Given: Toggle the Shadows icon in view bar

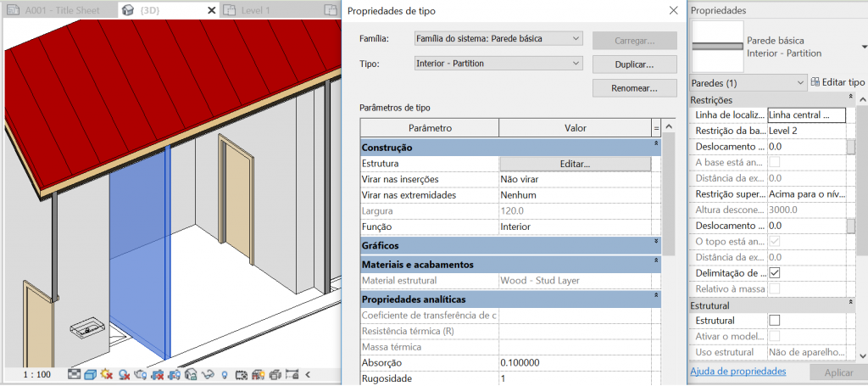Looking at the screenshot, I should point(124,374).
